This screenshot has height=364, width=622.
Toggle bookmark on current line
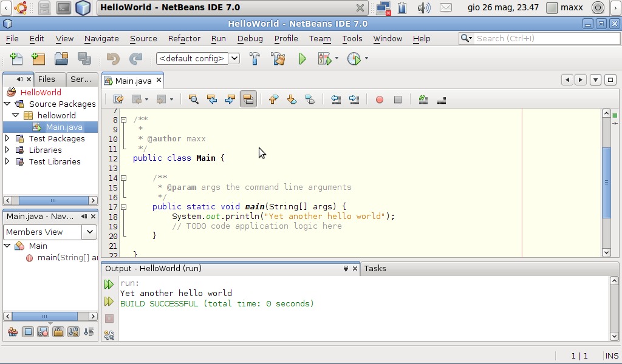click(310, 99)
